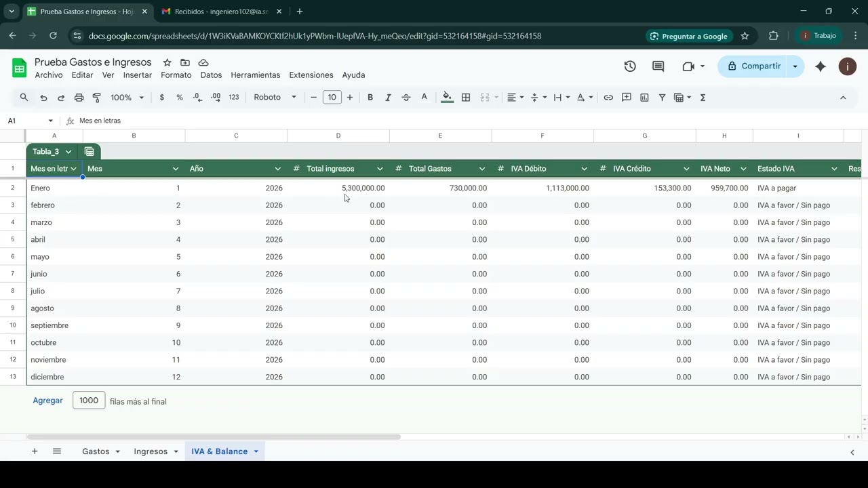Click the insert comment icon

(x=627, y=98)
